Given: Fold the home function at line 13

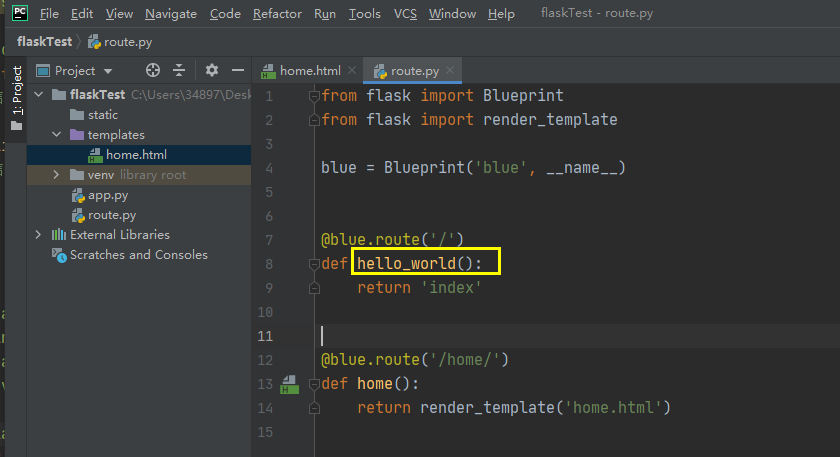Looking at the screenshot, I should coord(314,384).
